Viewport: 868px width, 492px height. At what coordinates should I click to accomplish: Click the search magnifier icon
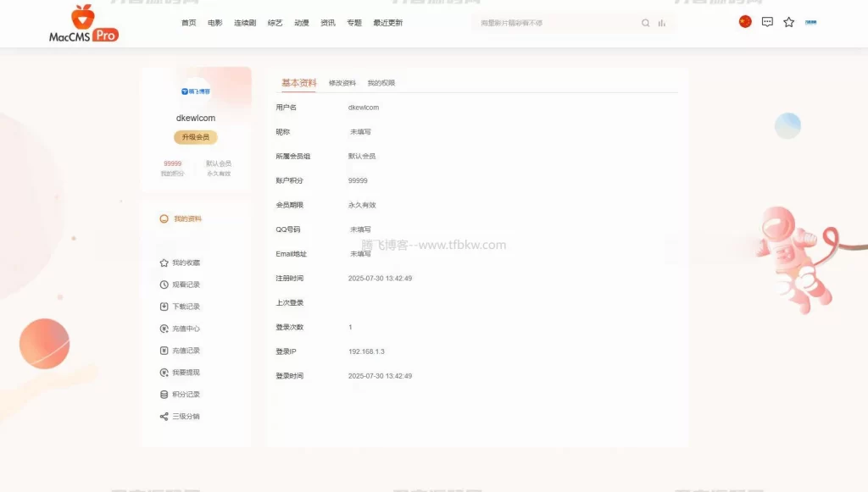645,23
